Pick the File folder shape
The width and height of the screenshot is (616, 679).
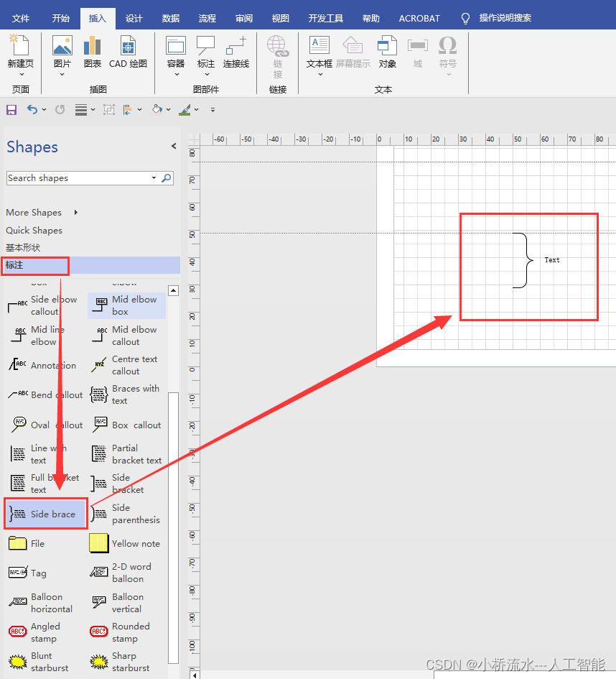click(x=27, y=543)
